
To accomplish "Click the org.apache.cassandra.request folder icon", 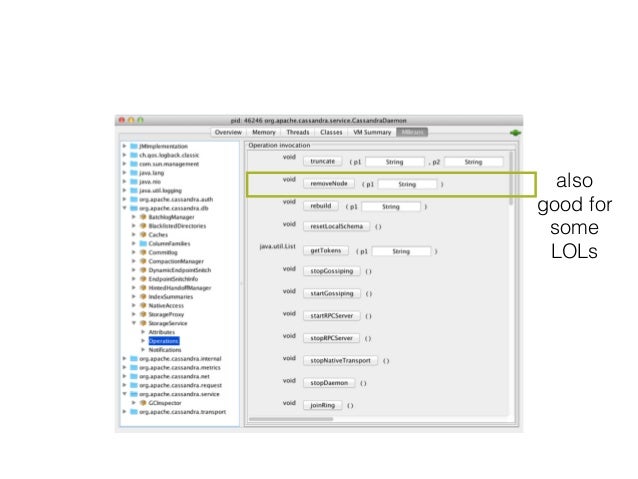I will pos(133,385).
